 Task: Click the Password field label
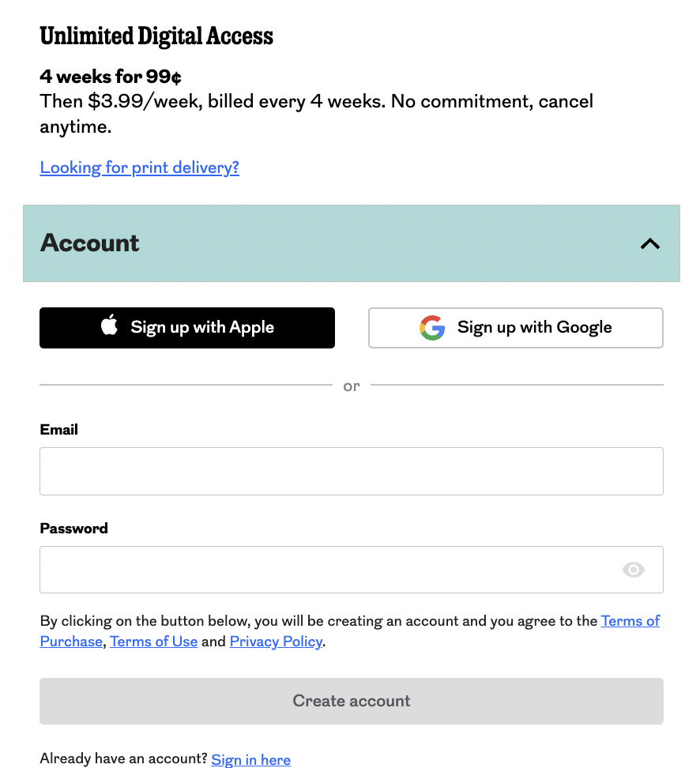[73, 529]
